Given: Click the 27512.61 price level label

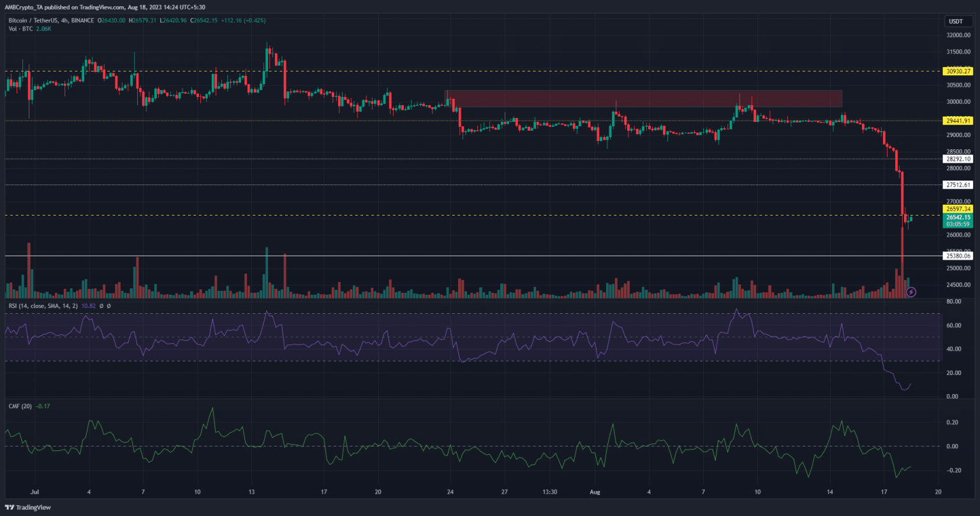Looking at the screenshot, I should point(958,185).
